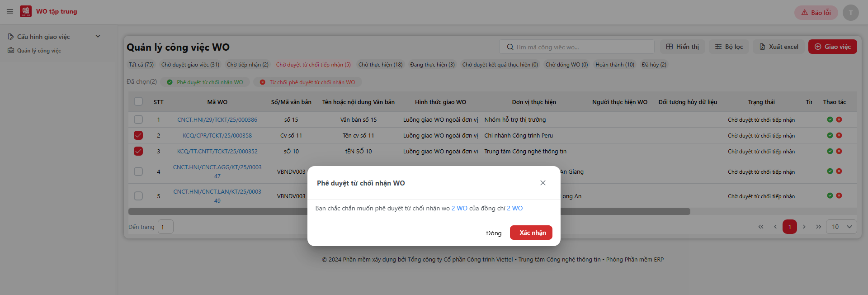This screenshot has width=868, height=295.
Task: Click green check icon for STT 4 row
Action: pyautogui.click(x=830, y=171)
